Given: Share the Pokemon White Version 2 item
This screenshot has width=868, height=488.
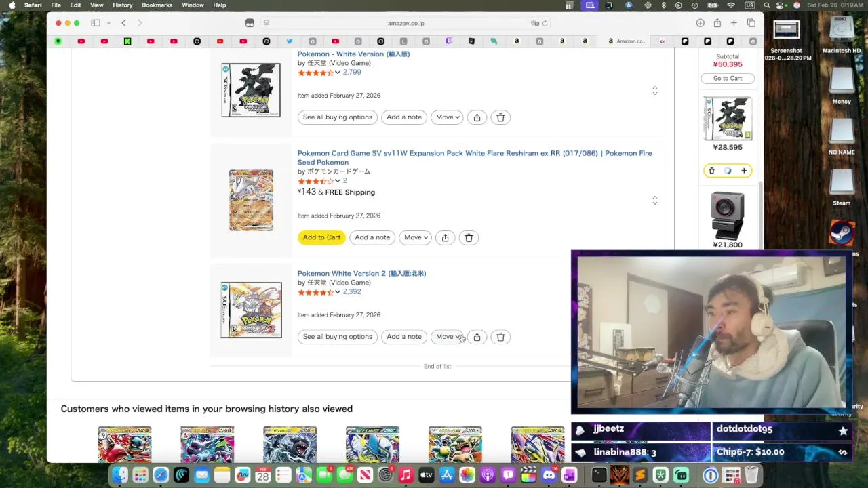Looking at the screenshot, I should click(x=477, y=337).
